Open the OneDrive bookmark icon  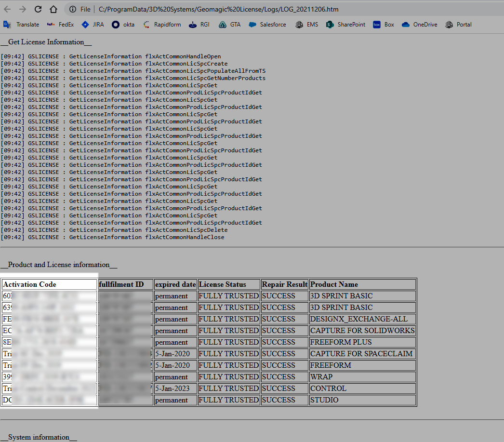pyautogui.click(x=406, y=24)
